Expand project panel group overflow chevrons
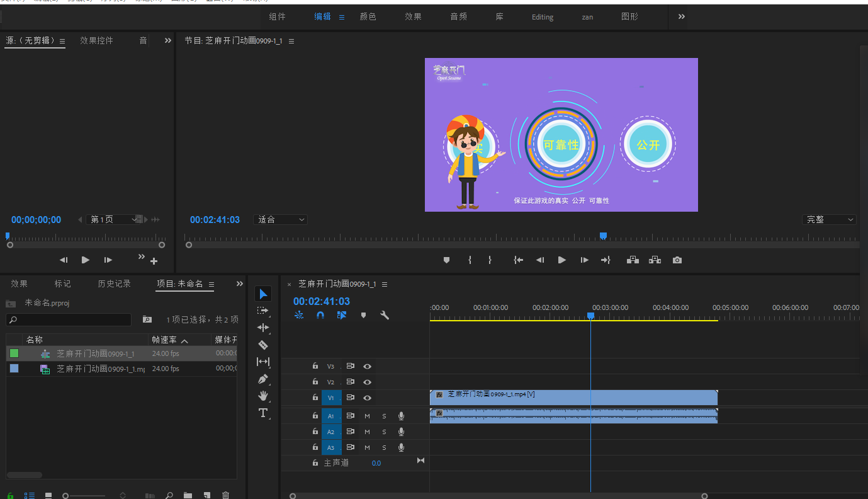 (x=239, y=284)
